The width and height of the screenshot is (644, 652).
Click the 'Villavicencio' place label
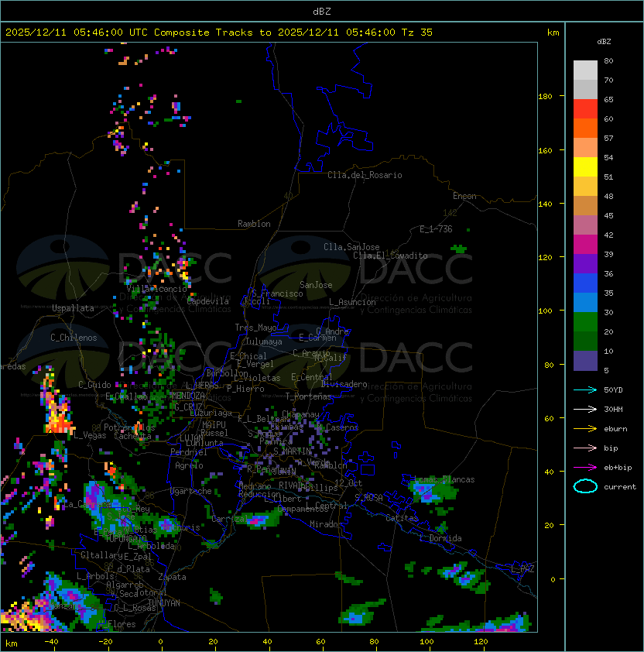(x=156, y=289)
